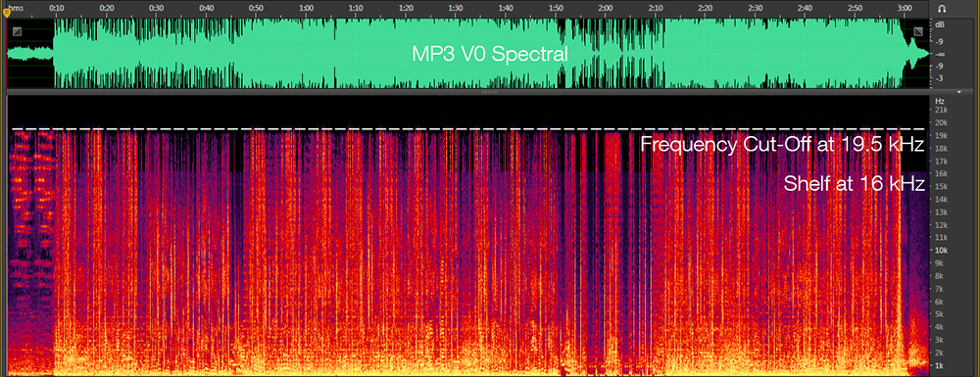The width and height of the screenshot is (980, 377).
Task: Click the -∞ center label on the dB scale
Action: (x=941, y=54)
